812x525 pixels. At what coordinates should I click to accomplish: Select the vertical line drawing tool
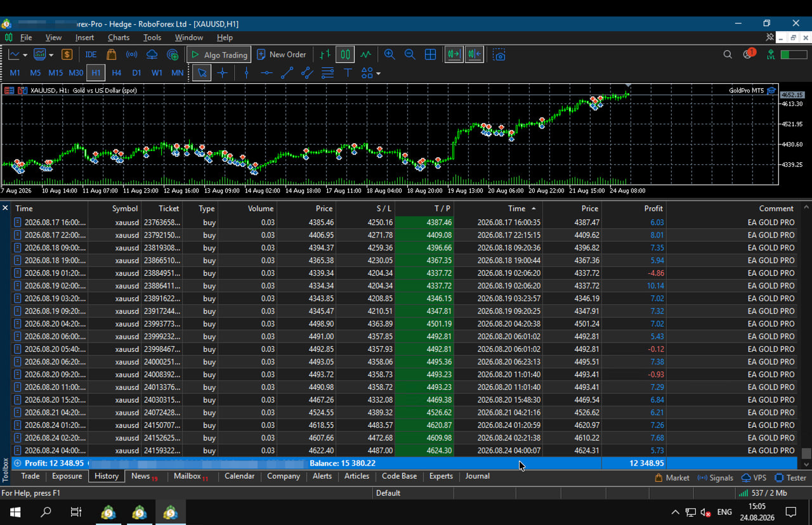pyautogui.click(x=246, y=73)
